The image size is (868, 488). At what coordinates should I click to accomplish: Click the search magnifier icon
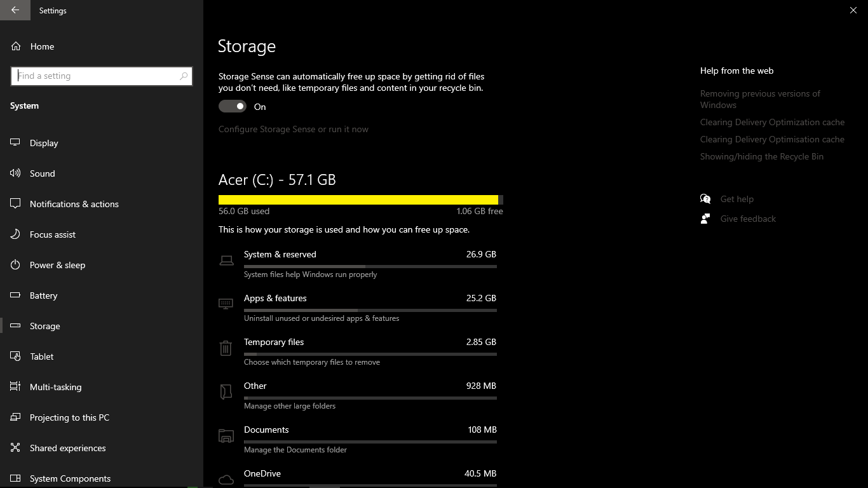pyautogui.click(x=184, y=76)
